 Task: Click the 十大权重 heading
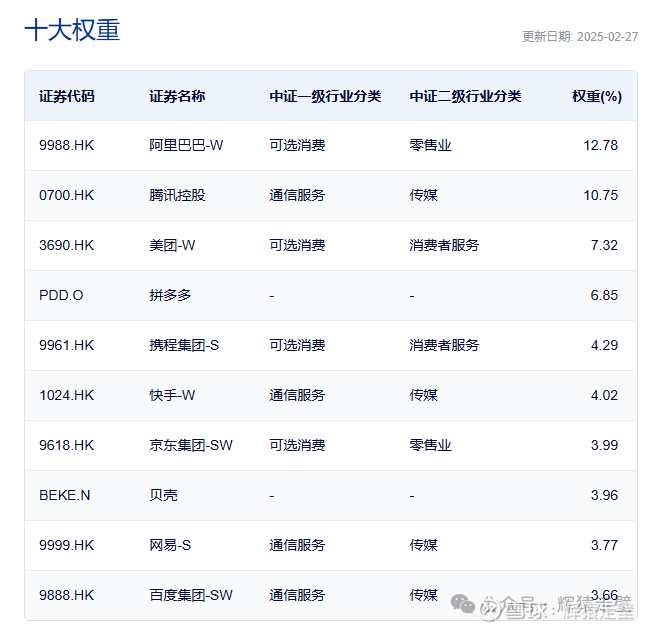[72, 30]
